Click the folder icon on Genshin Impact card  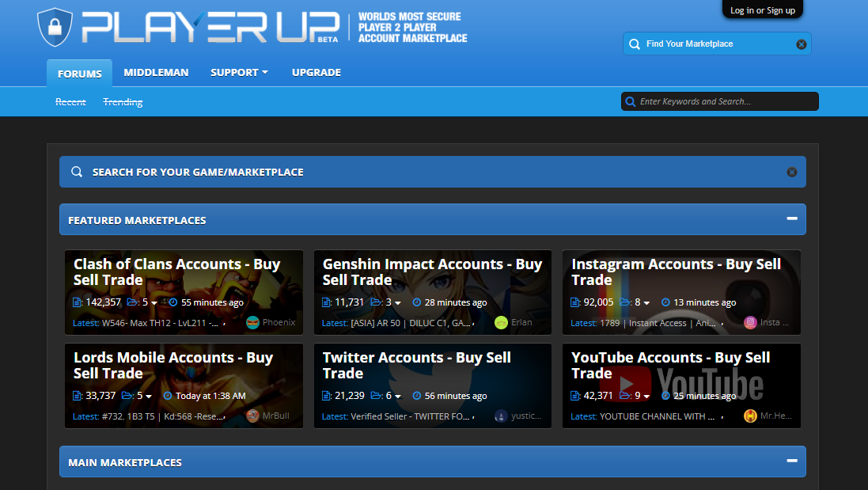pos(376,302)
